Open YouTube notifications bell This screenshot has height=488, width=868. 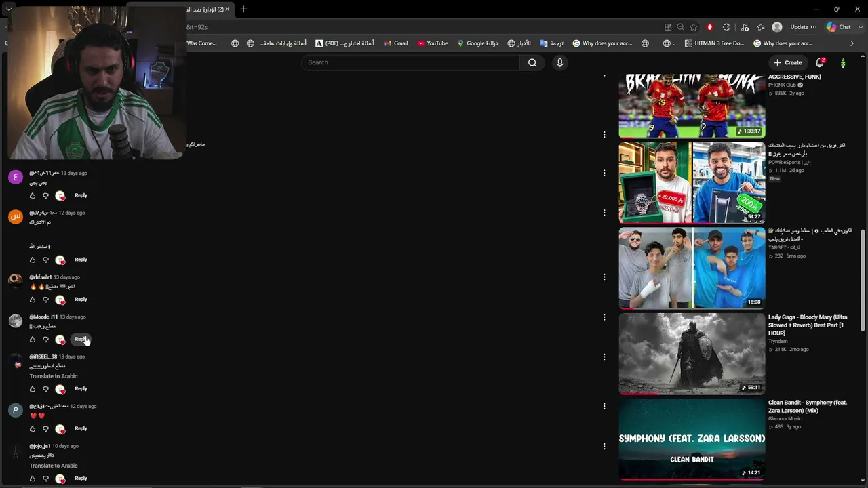click(820, 62)
